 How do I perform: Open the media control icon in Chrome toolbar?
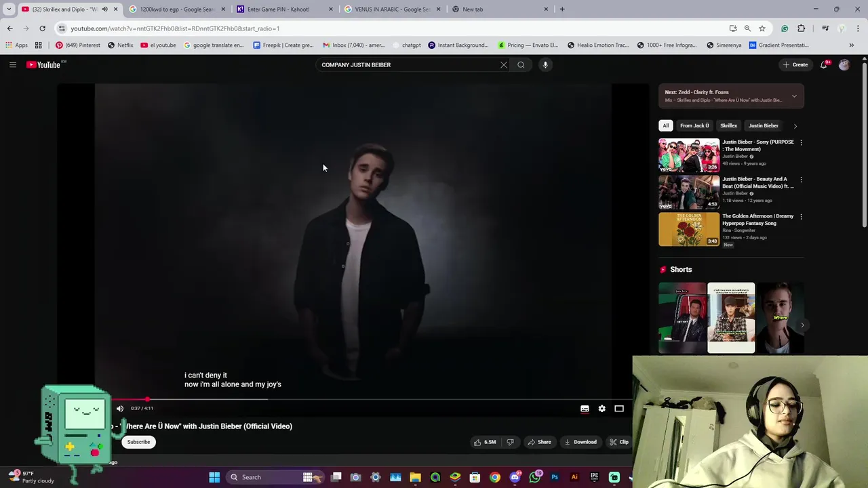(825, 28)
